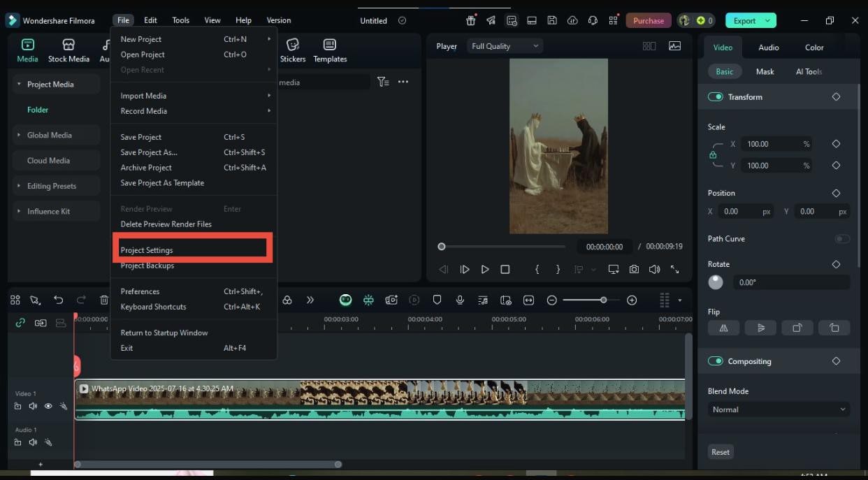
Task: Click the gift rewards icon
Action: click(x=471, y=20)
